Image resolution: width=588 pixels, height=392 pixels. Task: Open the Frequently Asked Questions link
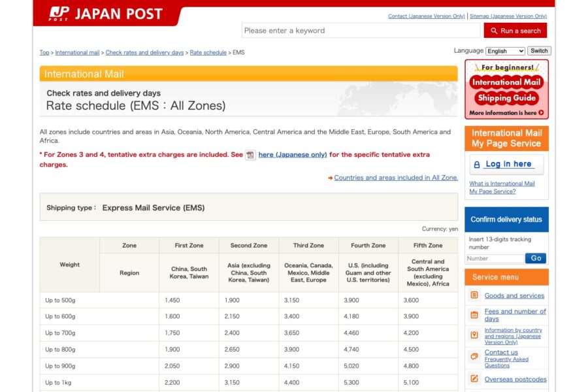[x=506, y=363]
